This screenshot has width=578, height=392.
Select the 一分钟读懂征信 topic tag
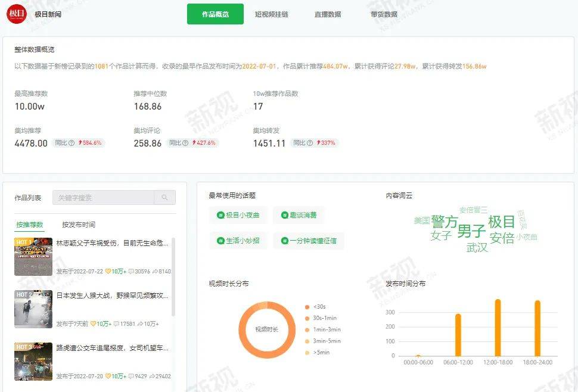click(x=309, y=241)
